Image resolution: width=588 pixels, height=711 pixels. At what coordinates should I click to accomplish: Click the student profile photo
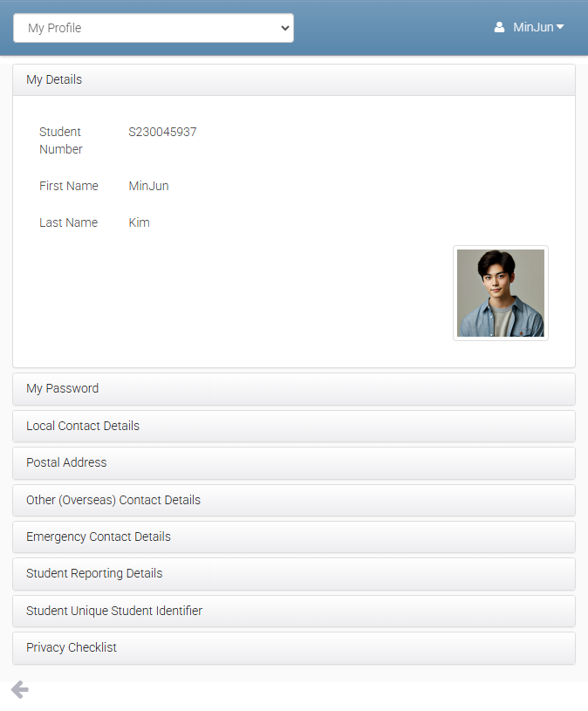(x=501, y=293)
